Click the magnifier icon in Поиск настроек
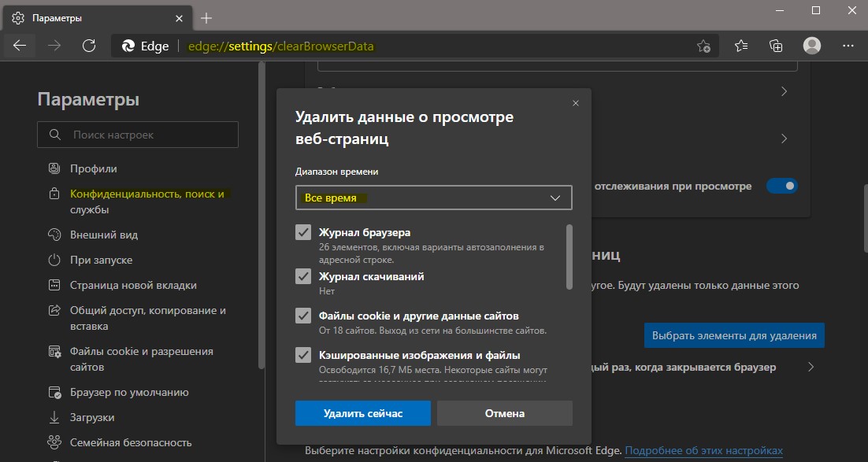868x462 pixels. pyautogui.click(x=54, y=135)
